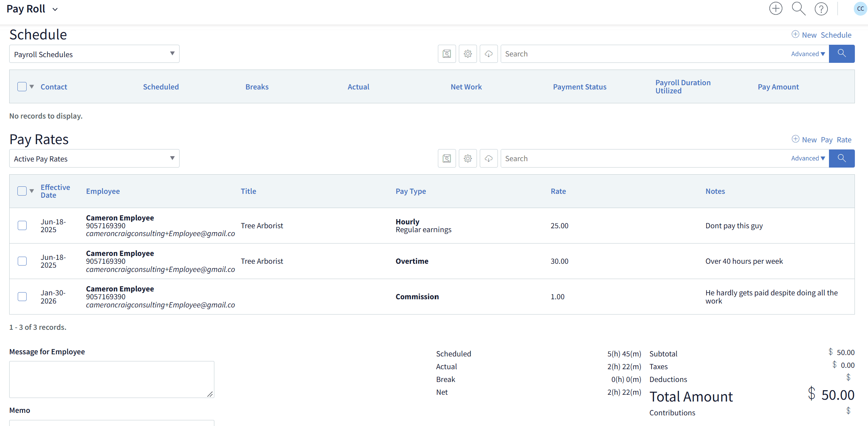
Task: Check the Commission pay rate row checkbox
Action: pyautogui.click(x=22, y=296)
